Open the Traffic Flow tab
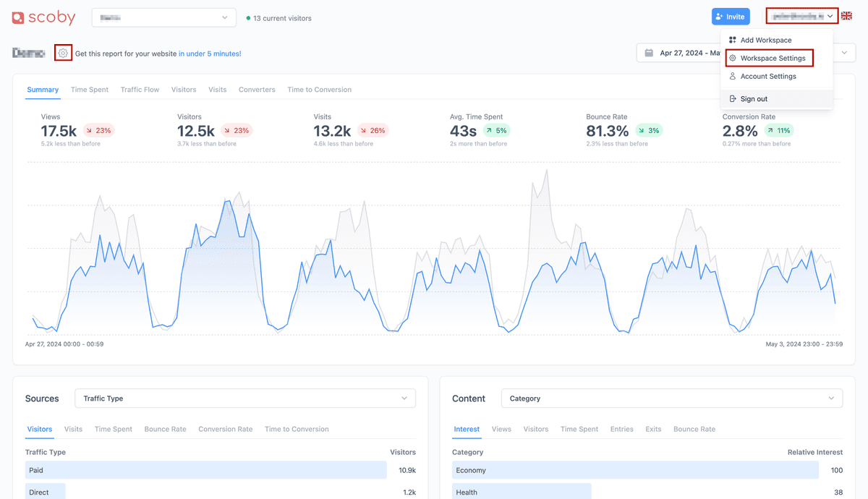Image resolution: width=868 pixels, height=499 pixels. [x=140, y=90]
